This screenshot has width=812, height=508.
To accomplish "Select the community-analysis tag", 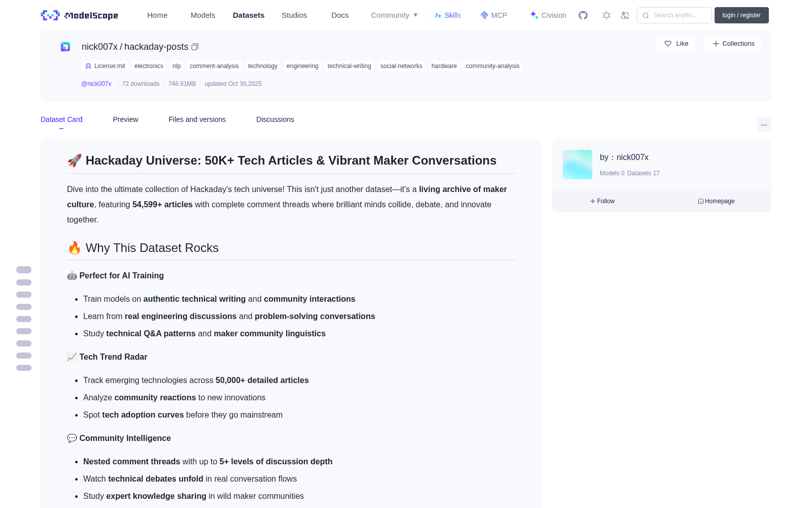I will (493, 66).
